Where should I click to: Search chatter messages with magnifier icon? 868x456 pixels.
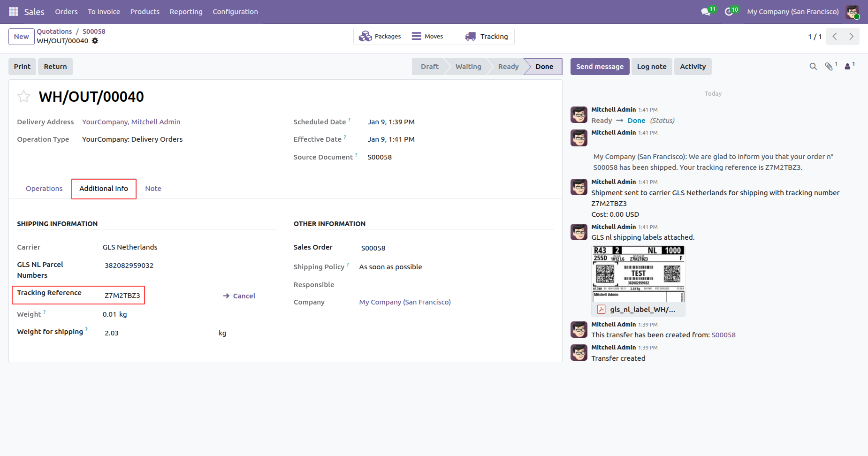click(x=813, y=67)
